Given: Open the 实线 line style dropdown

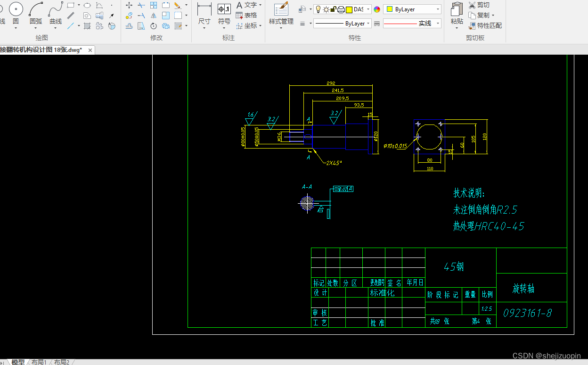Looking at the screenshot, I should click(438, 23).
